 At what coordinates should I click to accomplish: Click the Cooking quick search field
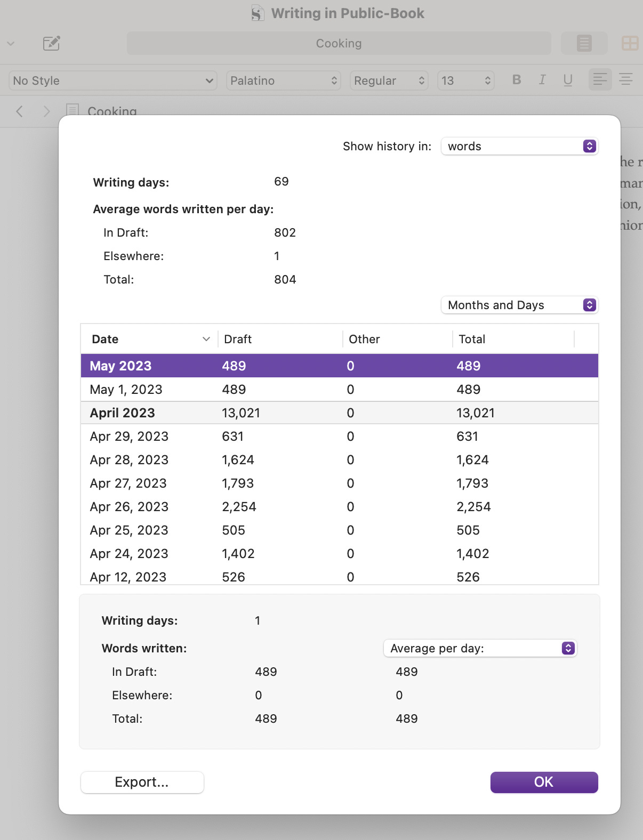(x=339, y=43)
